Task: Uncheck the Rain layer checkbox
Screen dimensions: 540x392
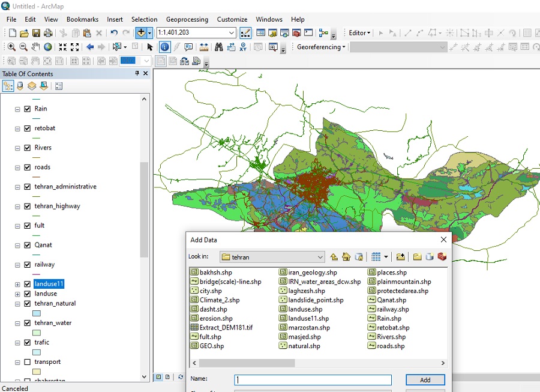Action: pos(28,109)
